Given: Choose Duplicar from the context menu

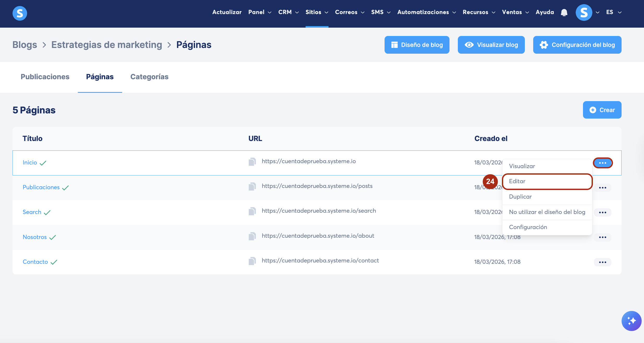Looking at the screenshot, I should click(x=520, y=197).
